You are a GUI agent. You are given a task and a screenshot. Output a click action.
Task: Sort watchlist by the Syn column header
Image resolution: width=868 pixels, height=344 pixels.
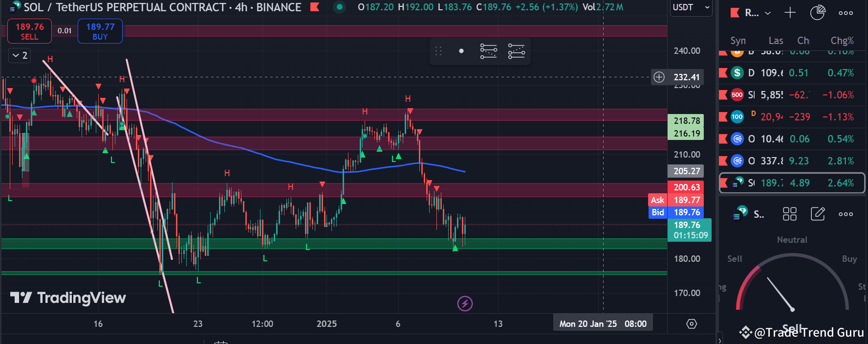click(738, 41)
